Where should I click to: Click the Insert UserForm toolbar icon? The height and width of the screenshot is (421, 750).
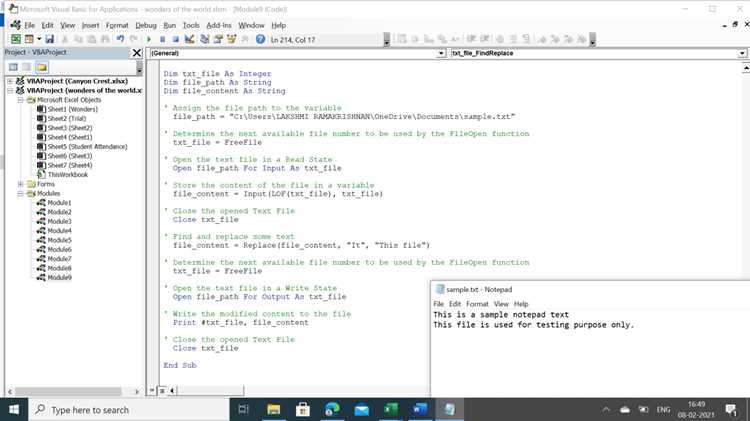pyautogui.click(x=29, y=39)
